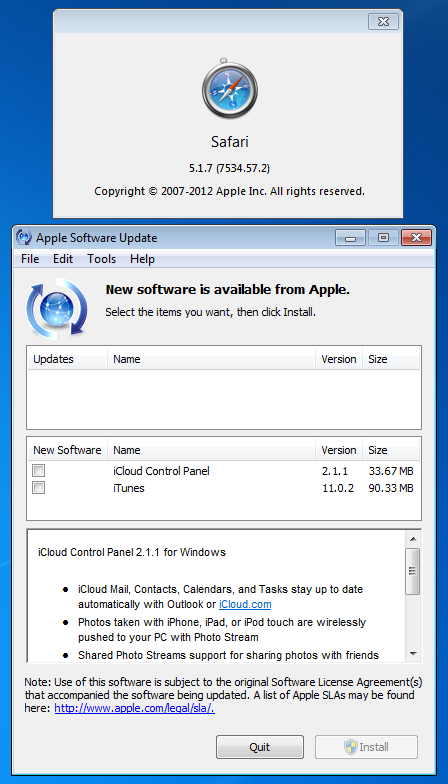Viewport: 448px width, 784px height.
Task: Click the 33.67 MB size cell
Action: point(391,471)
